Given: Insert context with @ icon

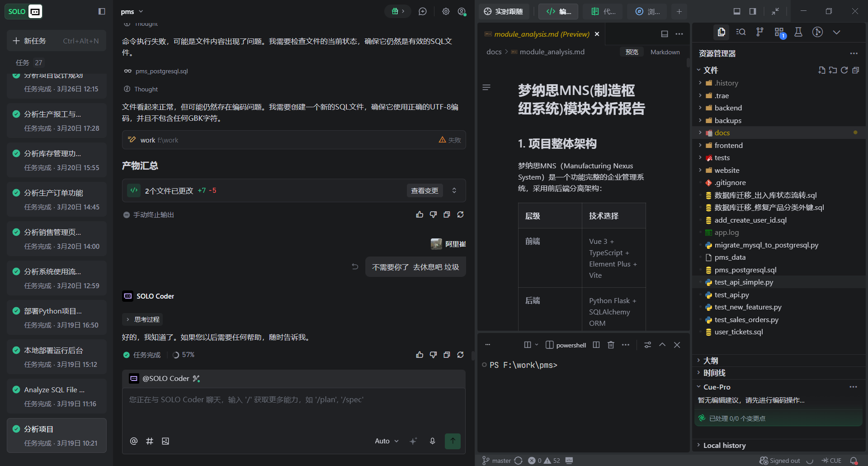Looking at the screenshot, I should click(x=134, y=441).
